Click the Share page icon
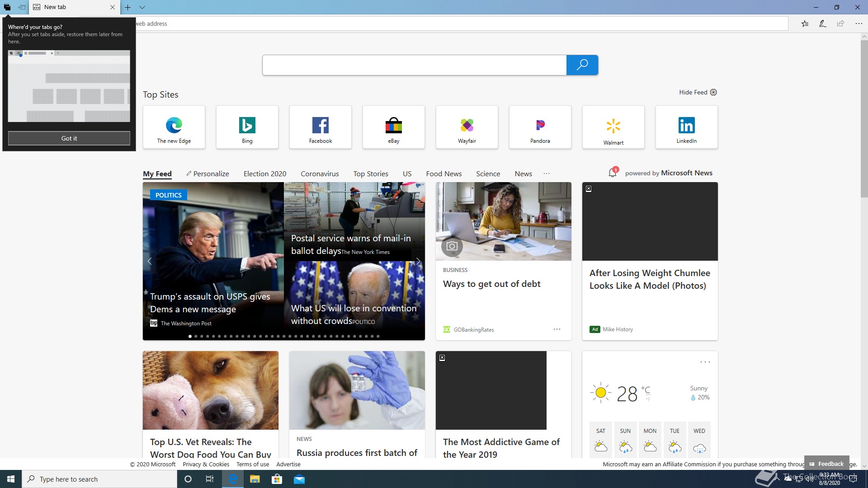Image resolution: width=868 pixels, height=488 pixels. coord(840,23)
